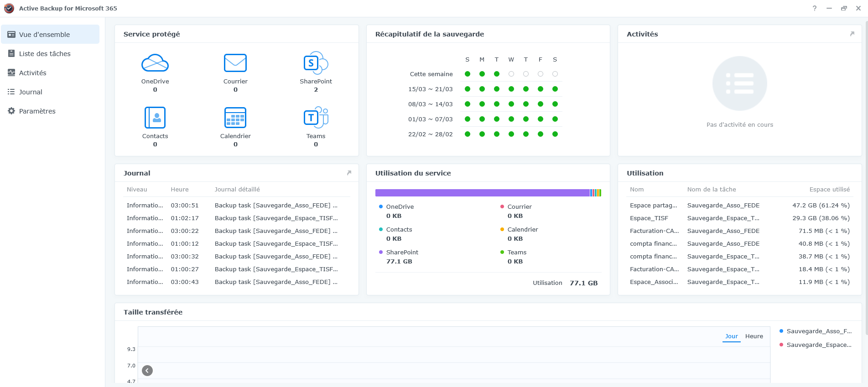Click the Active Backup app logo icon

tap(9, 8)
